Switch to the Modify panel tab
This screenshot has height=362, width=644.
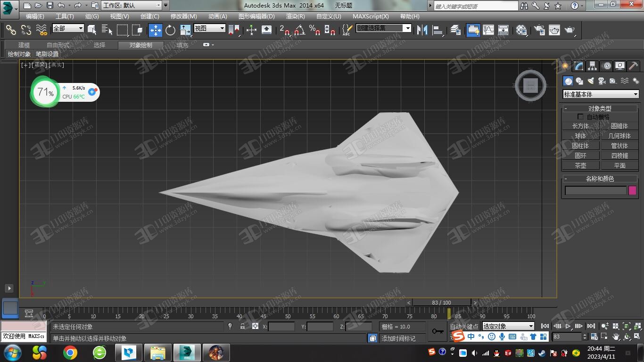[x=578, y=66]
